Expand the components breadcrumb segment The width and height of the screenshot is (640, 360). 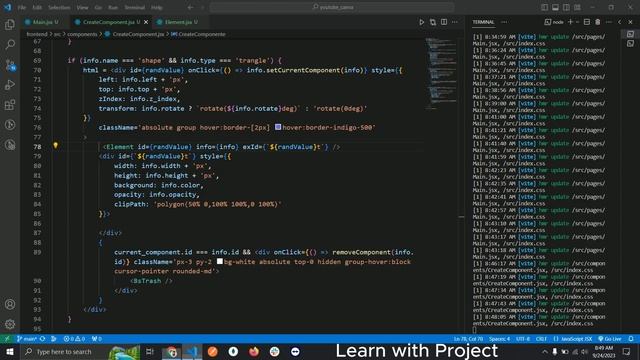(82, 34)
